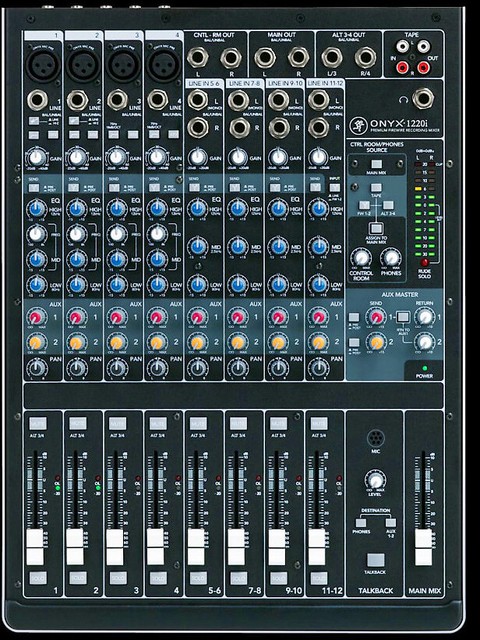Screen dimensions: 480x640
Task: Click the channel 4 EQ Mid knob
Action: [157, 259]
